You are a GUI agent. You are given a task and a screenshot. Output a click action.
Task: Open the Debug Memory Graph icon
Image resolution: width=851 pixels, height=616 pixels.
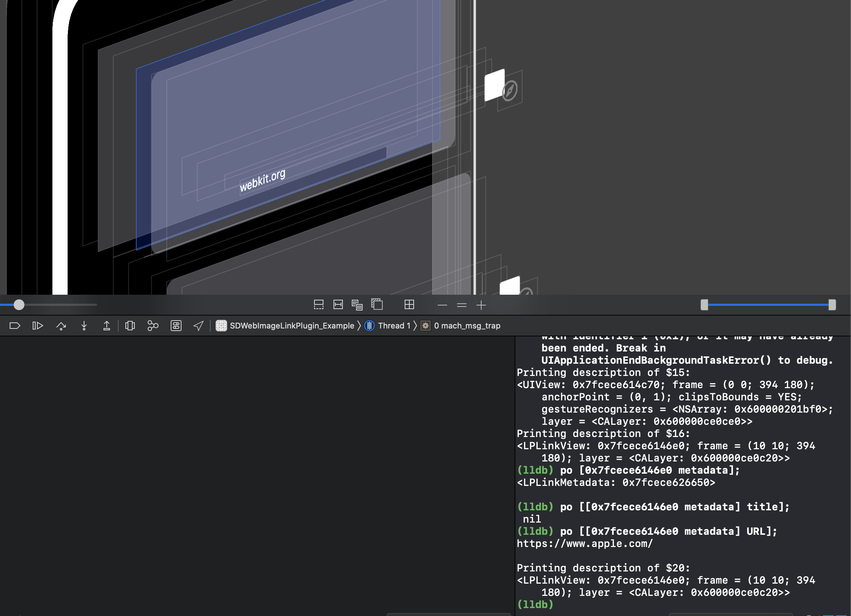pyautogui.click(x=153, y=326)
